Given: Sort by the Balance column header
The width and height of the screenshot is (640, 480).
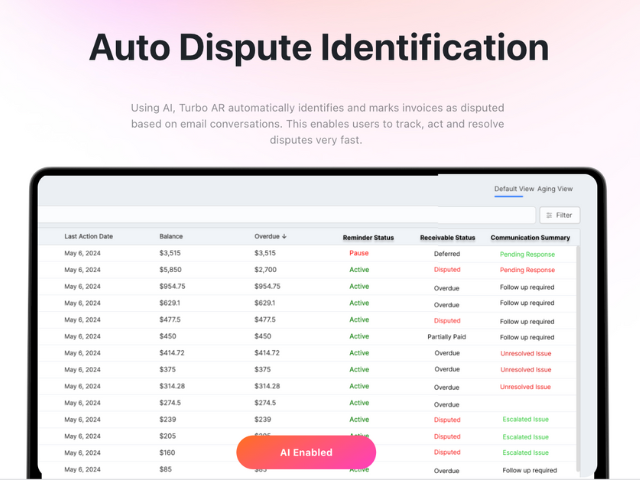Looking at the screenshot, I should [171, 236].
